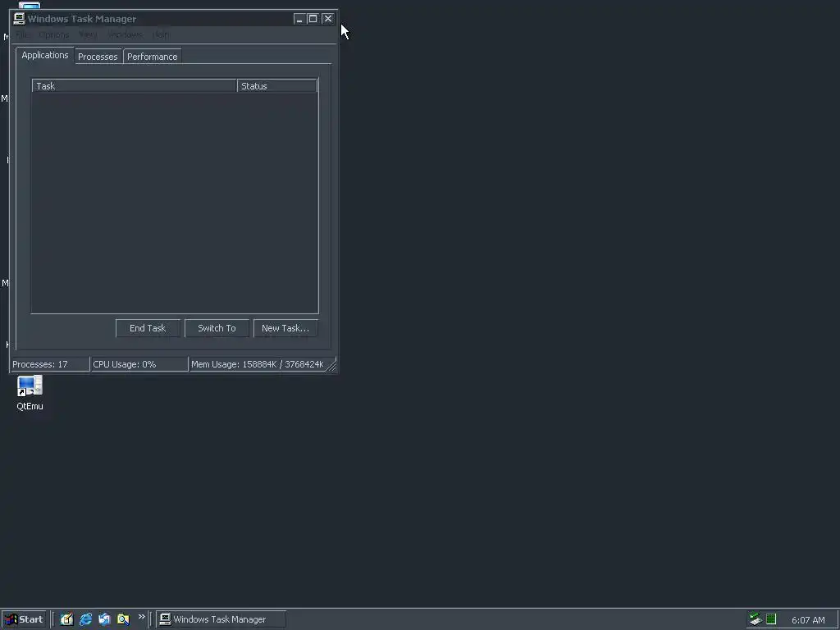
Task: Open the folder search quick launch icon
Action: (123, 619)
